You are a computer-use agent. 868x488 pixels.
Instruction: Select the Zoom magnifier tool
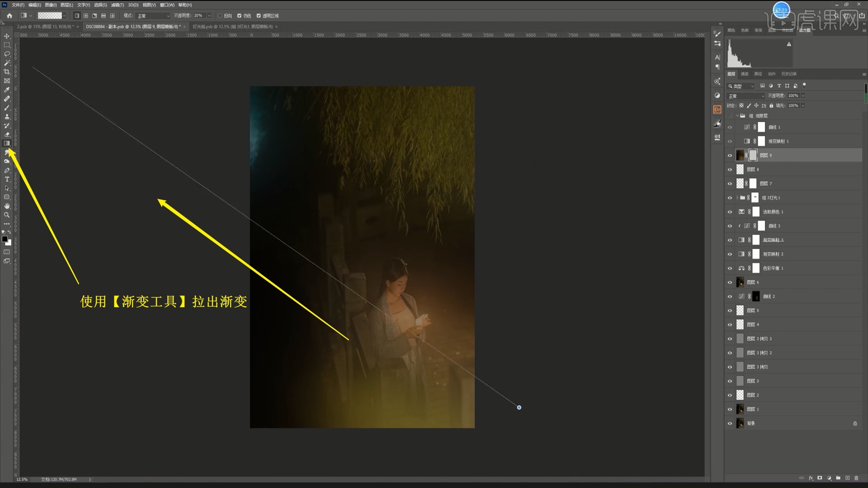click(x=7, y=215)
